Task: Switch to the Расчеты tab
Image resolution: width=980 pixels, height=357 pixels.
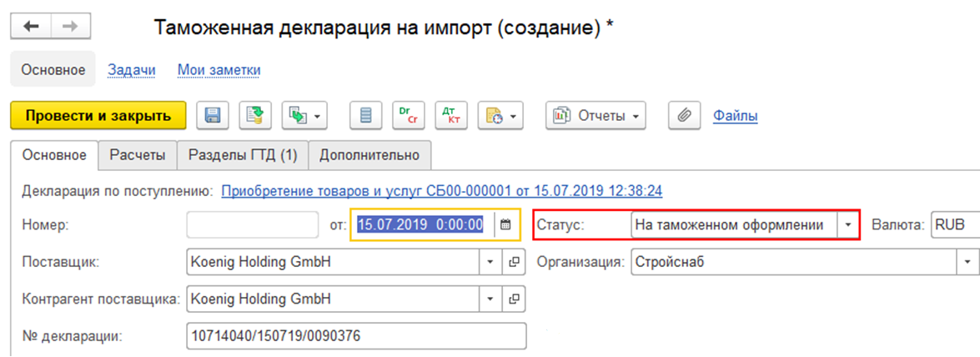Action: [x=138, y=155]
